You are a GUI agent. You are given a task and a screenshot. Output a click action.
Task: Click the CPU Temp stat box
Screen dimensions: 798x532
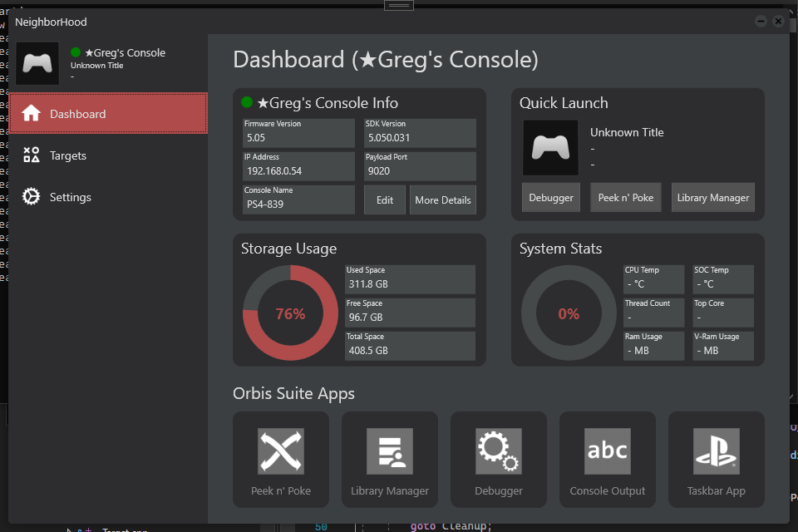click(x=654, y=279)
